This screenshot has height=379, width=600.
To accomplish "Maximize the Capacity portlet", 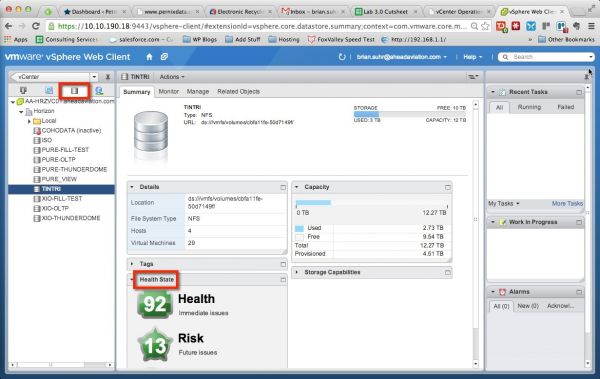I will (448, 187).
